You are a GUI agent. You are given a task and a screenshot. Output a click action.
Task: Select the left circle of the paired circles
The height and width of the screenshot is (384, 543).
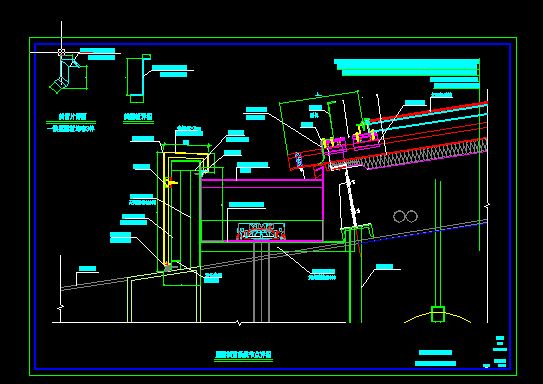[399, 216]
